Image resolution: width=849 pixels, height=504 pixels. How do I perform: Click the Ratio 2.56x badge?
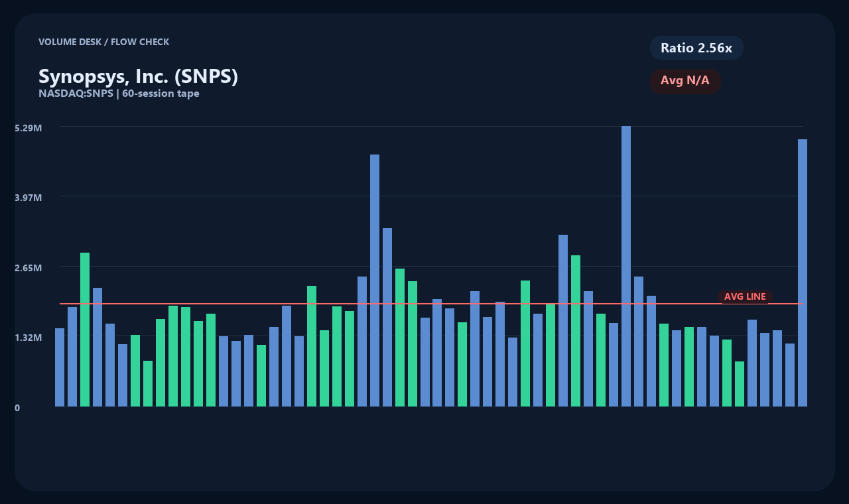click(696, 48)
